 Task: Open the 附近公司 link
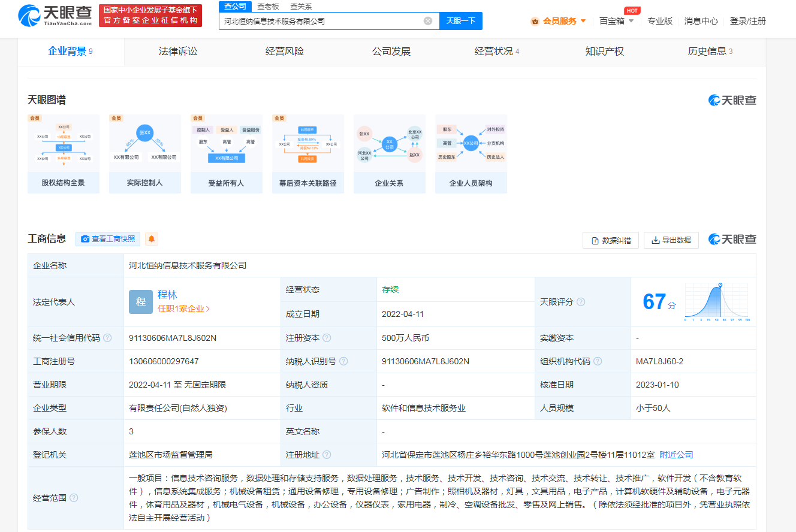[676, 455]
